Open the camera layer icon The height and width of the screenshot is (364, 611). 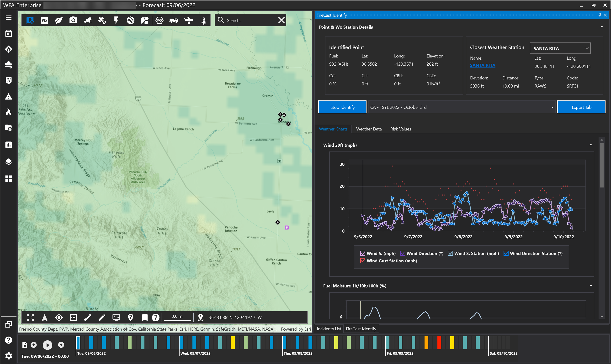pyautogui.click(x=73, y=20)
